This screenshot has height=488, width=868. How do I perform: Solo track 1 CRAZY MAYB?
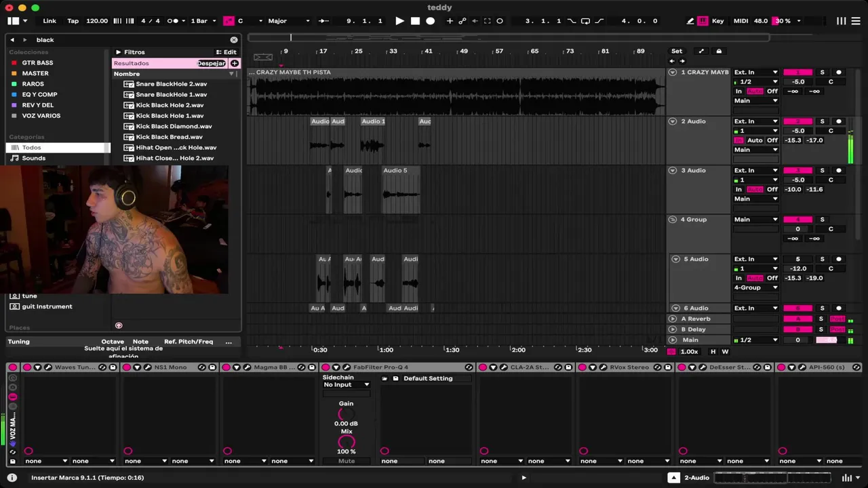(822, 72)
